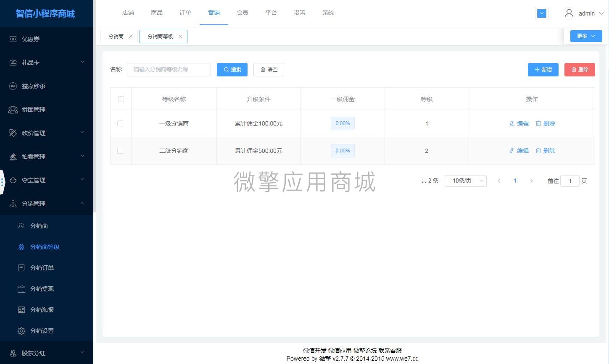Open the 店铺 top menu
609x364 pixels.
[x=128, y=13]
